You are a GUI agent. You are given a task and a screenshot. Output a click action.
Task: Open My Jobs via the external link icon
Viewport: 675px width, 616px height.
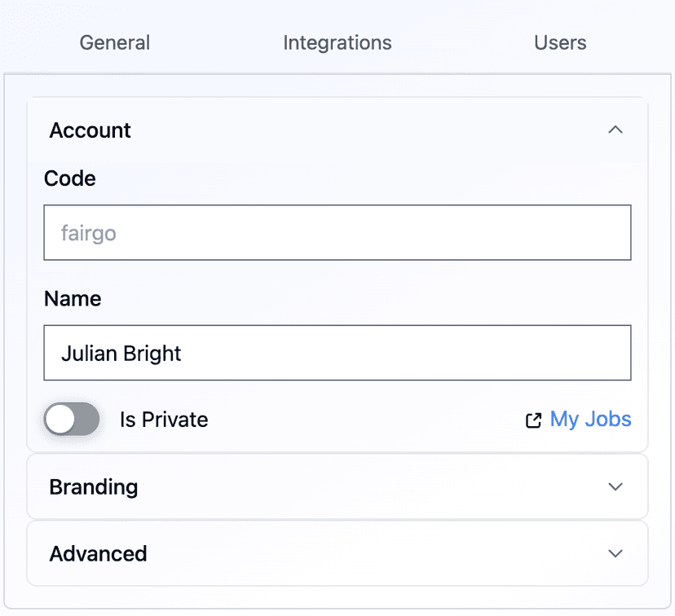tap(533, 419)
